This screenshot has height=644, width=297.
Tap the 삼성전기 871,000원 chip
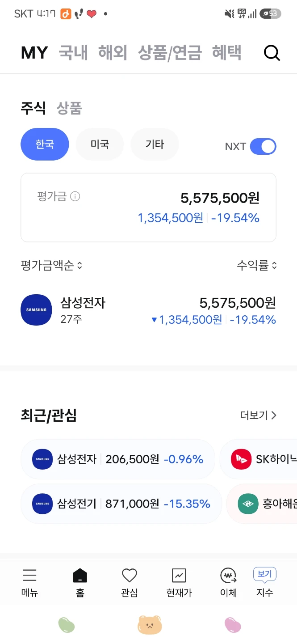(121, 504)
